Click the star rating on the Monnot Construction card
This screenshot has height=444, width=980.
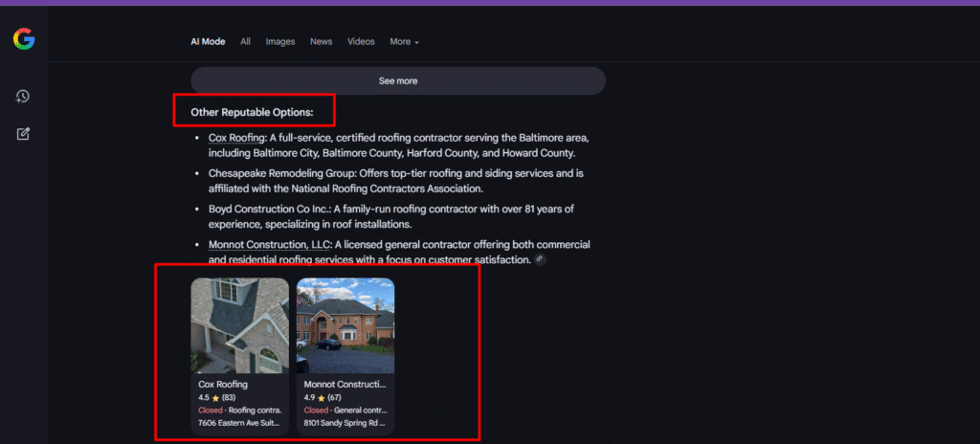[x=323, y=398]
